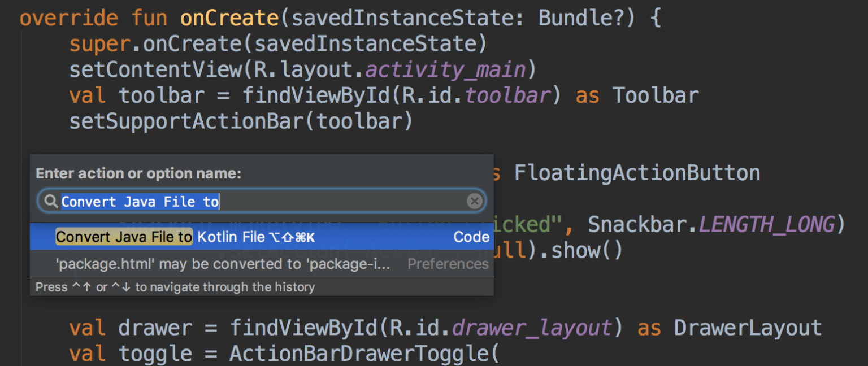
Task: Click the clear (x) icon in search box
Action: 474,201
